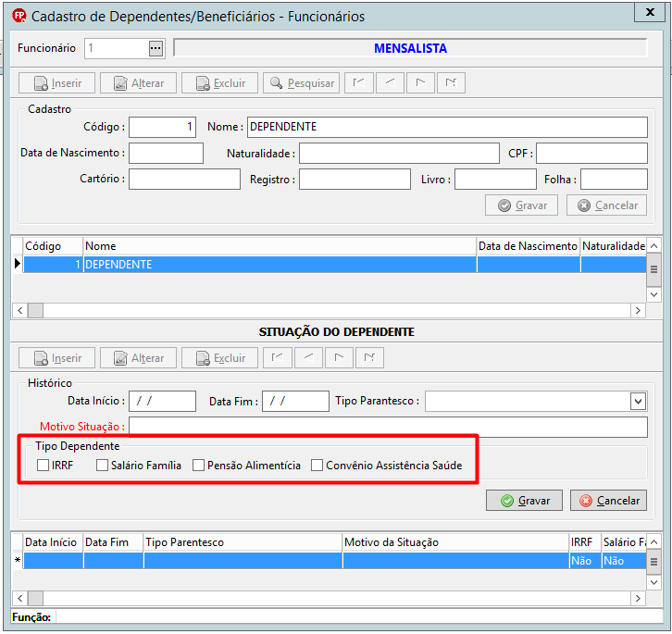Image resolution: width=672 pixels, height=634 pixels.
Task: Click the Data Início date field
Action: [x=162, y=402]
